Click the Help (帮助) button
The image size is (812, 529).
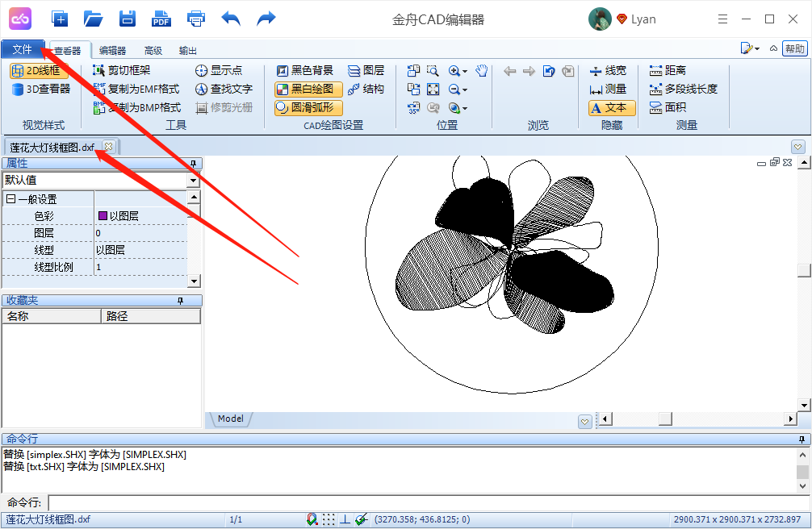[794, 48]
